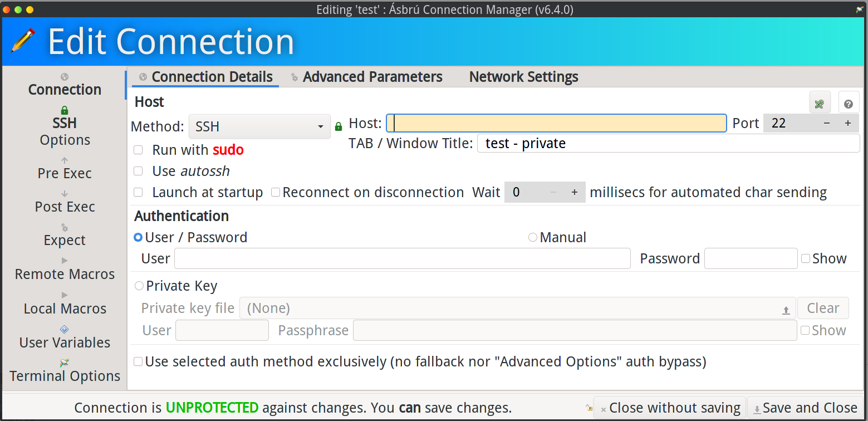The image size is (868, 421).
Task: Click the SSH Options lock icon in sidebar
Action: click(x=65, y=110)
